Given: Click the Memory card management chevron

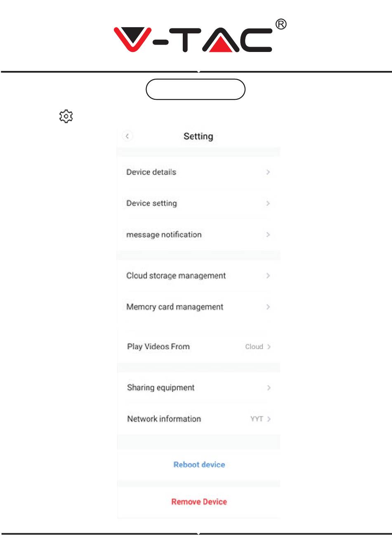Looking at the screenshot, I should coord(268,307).
